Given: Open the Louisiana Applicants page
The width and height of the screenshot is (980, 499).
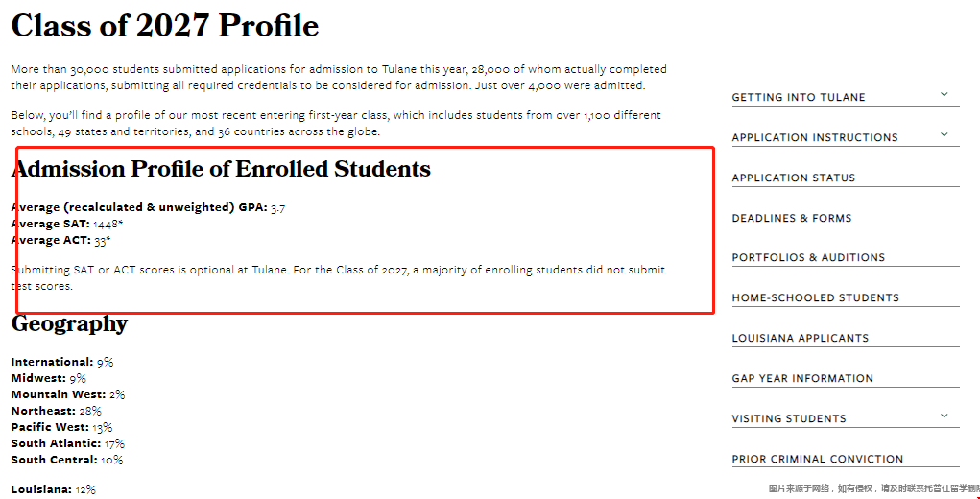Looking at the screenshot, I should 801,338.
